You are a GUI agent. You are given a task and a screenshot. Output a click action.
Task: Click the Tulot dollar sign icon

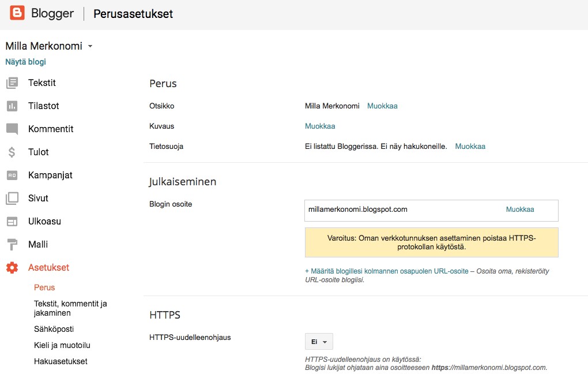[12, 152]
